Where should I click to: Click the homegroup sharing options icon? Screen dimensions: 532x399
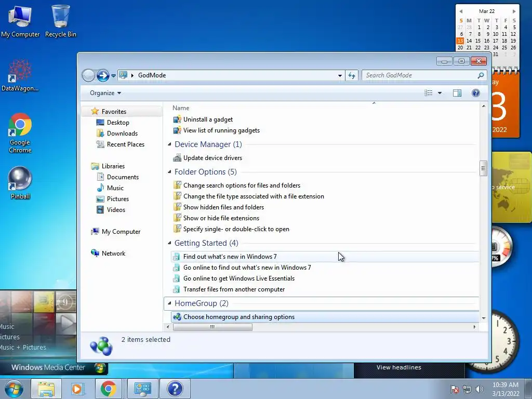[177, 317]
